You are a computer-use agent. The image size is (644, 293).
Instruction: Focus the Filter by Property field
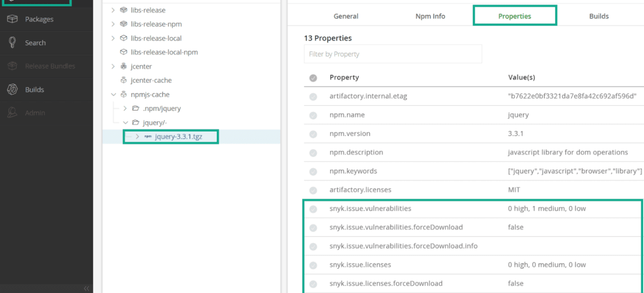pos(393,54)
